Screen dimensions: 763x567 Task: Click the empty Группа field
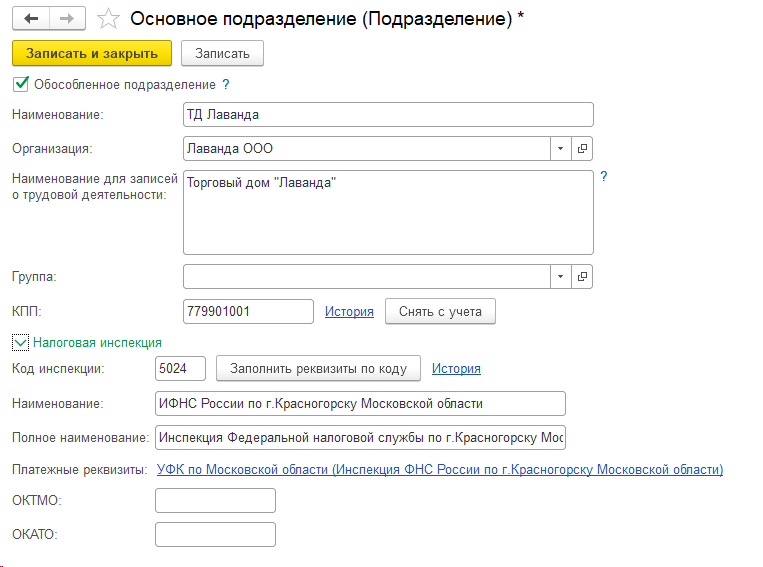point(367,276)
